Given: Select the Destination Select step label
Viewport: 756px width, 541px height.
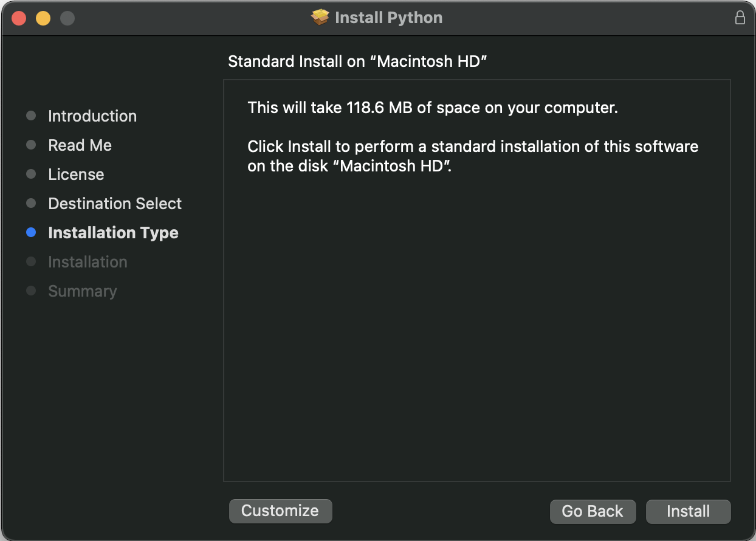Looking at the screenshot, I should [115, 204].
